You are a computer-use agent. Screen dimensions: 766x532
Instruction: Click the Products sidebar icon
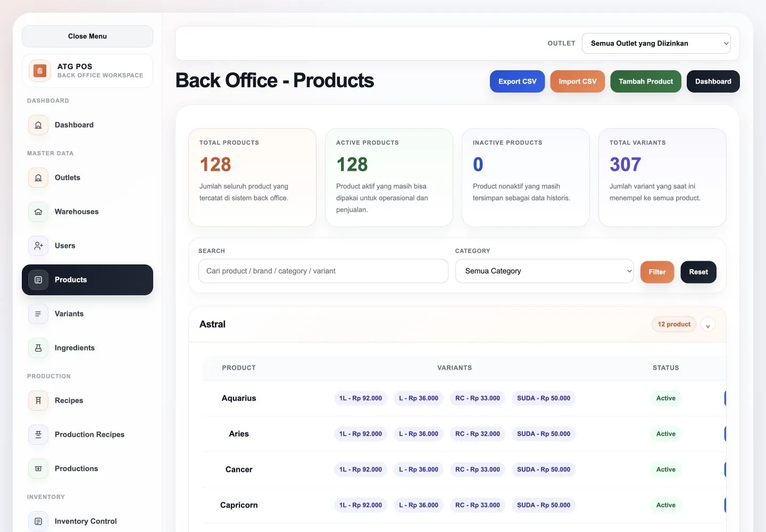point(38,280)
